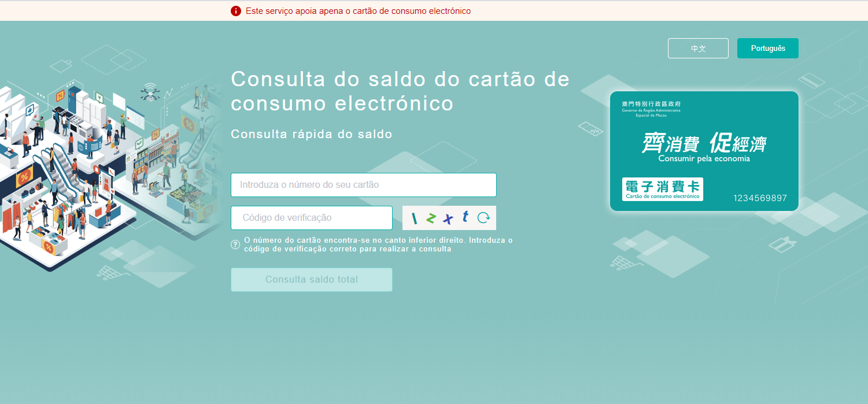Click the 齊消費 促經濟 slogan on the card

pyautogui.click(x=704, y=142)
